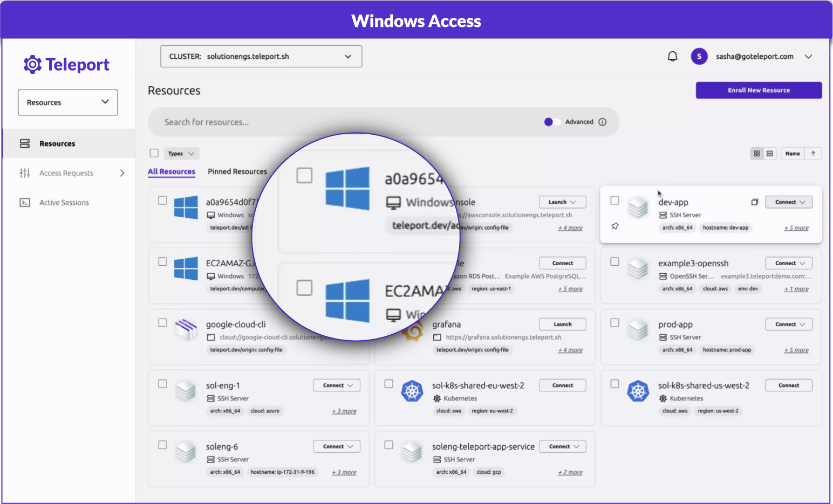Select the a0a9654d0f7 resource checkbox
Screen dimensions: 833x504
162,201
